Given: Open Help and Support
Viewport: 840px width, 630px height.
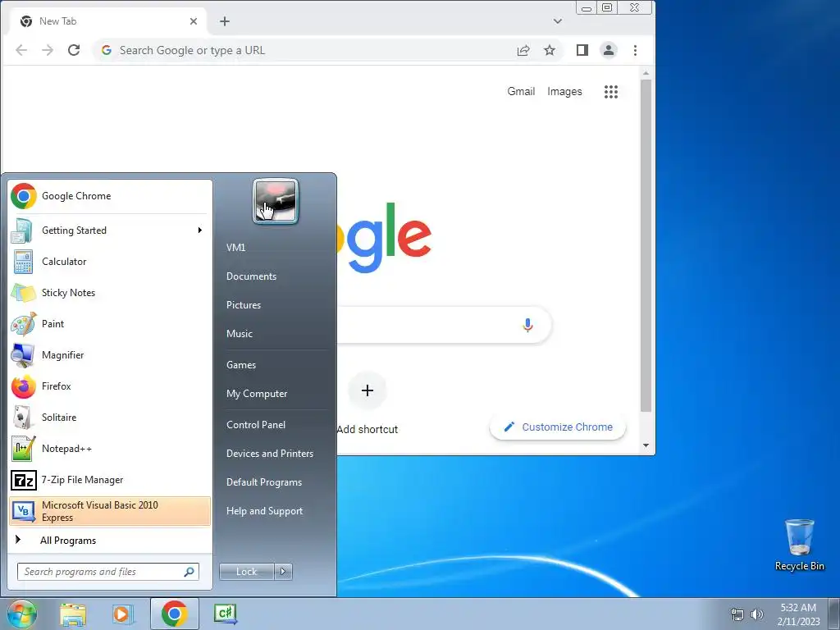Looking at the screenshot, I should 264,511.
